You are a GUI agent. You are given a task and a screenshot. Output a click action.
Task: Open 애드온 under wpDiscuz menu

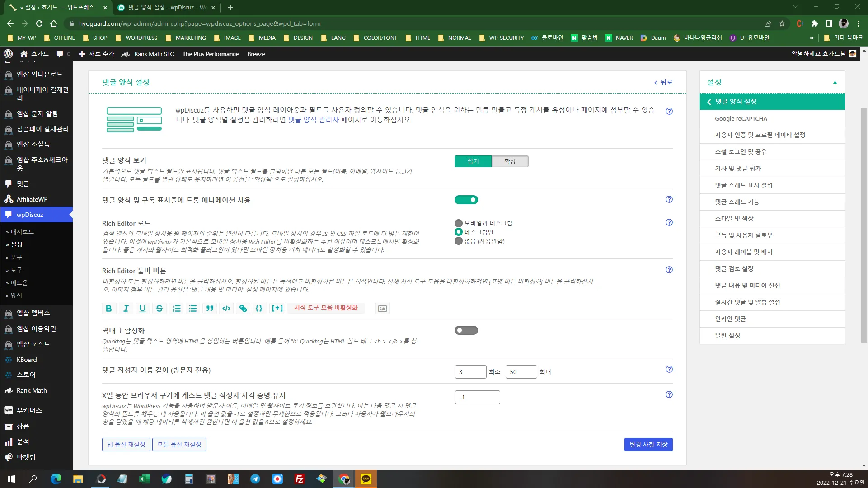coord(19,282)
